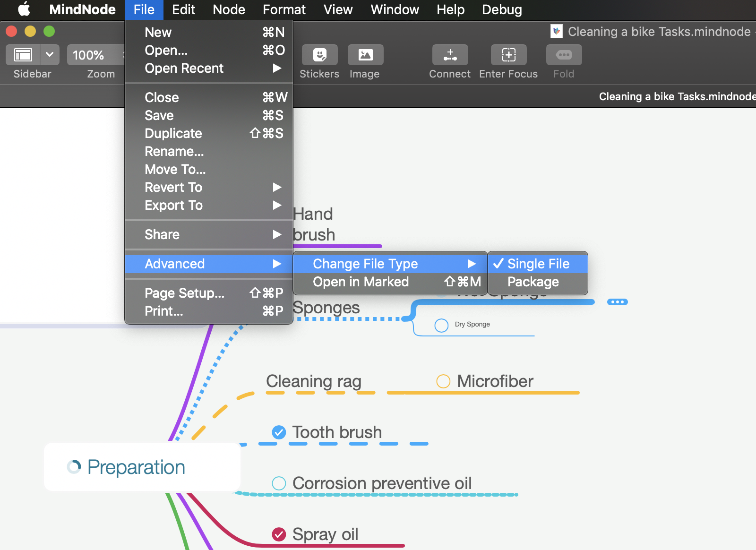The height and width of the screenshot is (550, 756).
Task: Expand the Open Recent submenu
Action: [x=209, y=68]
